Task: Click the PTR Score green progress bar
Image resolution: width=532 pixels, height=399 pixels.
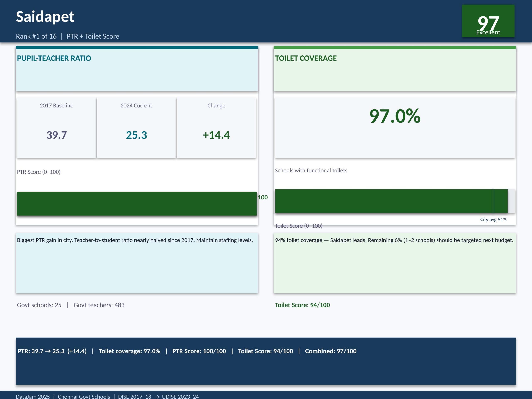Action: (x=137, y=203)
